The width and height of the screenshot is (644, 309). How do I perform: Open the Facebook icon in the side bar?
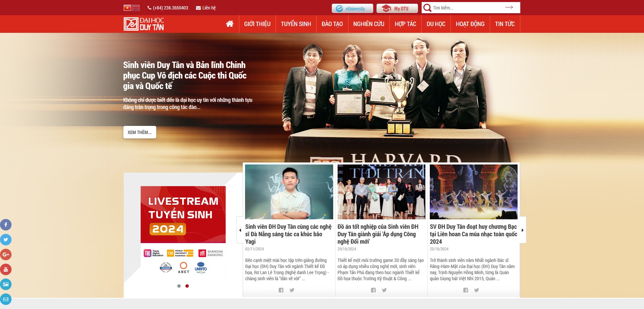pyautogui.click(x=6, y=225)
